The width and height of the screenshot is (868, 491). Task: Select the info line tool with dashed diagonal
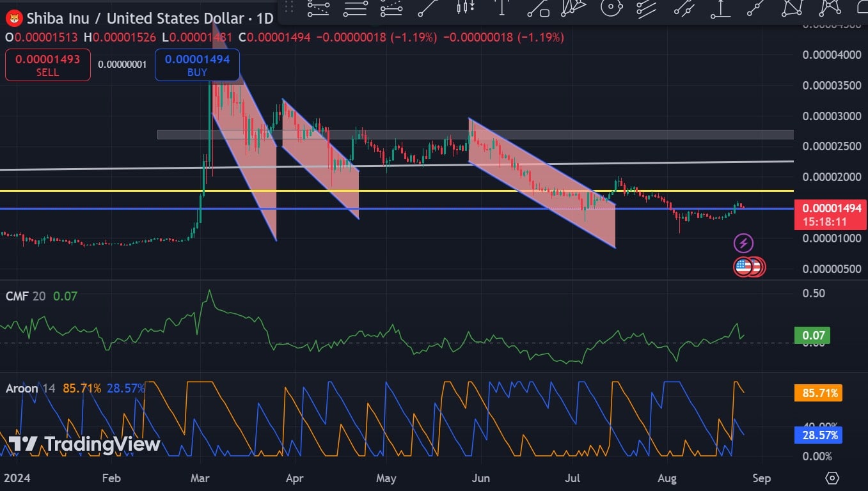(318, 8)
